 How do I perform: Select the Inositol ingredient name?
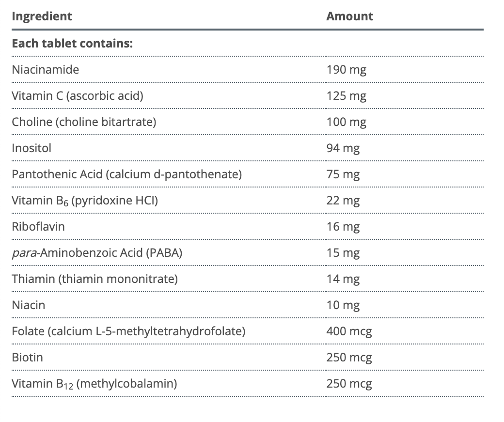tap(31, 148)
